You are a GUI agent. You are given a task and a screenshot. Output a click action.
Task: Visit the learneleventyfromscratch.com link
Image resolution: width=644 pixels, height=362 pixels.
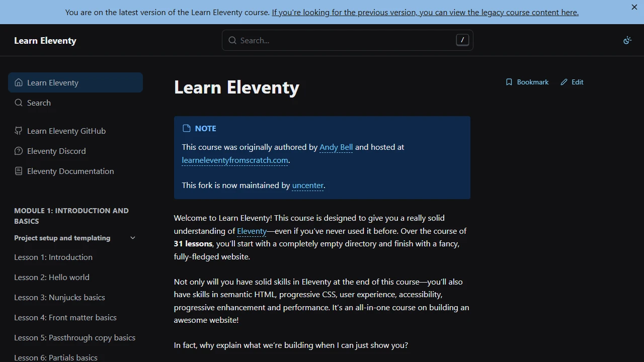[x=234, y=160]
